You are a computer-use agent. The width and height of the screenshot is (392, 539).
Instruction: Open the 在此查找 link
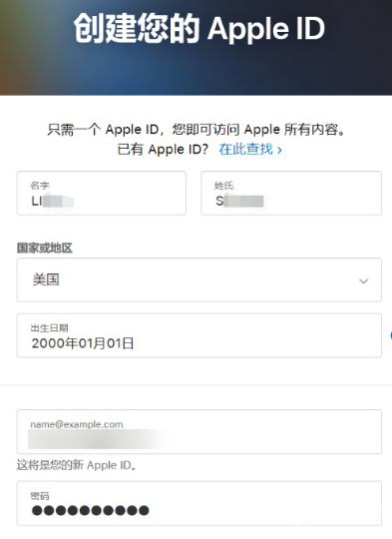pyautogui.click(x=250, y=149)
